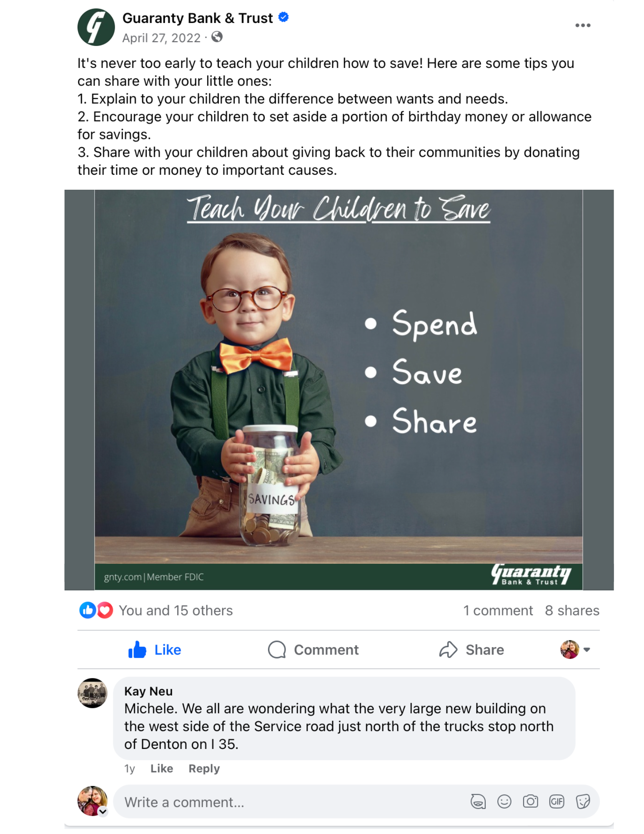
Task: Click the Share button
Action: (x=471, y=650)
